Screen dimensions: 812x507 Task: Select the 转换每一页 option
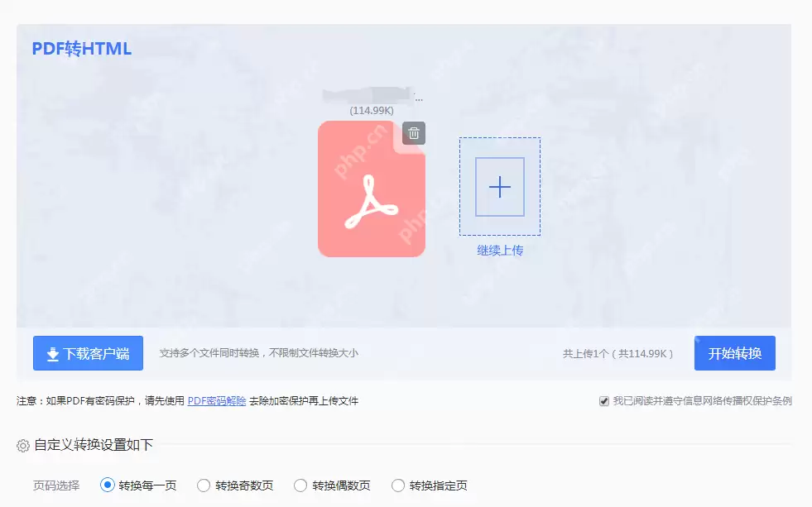point(108,485)
